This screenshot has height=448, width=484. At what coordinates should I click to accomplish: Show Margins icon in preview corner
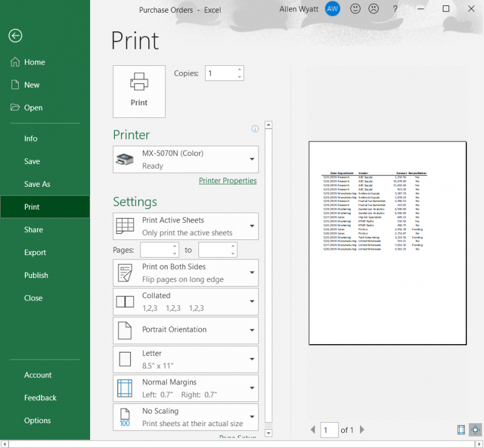(x=461, y=430)
